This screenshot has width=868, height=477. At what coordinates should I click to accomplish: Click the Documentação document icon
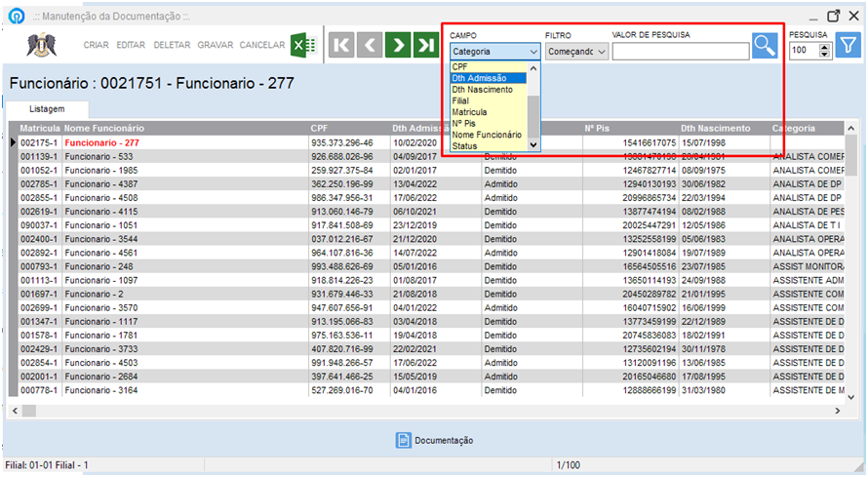(x=403, y=441)
